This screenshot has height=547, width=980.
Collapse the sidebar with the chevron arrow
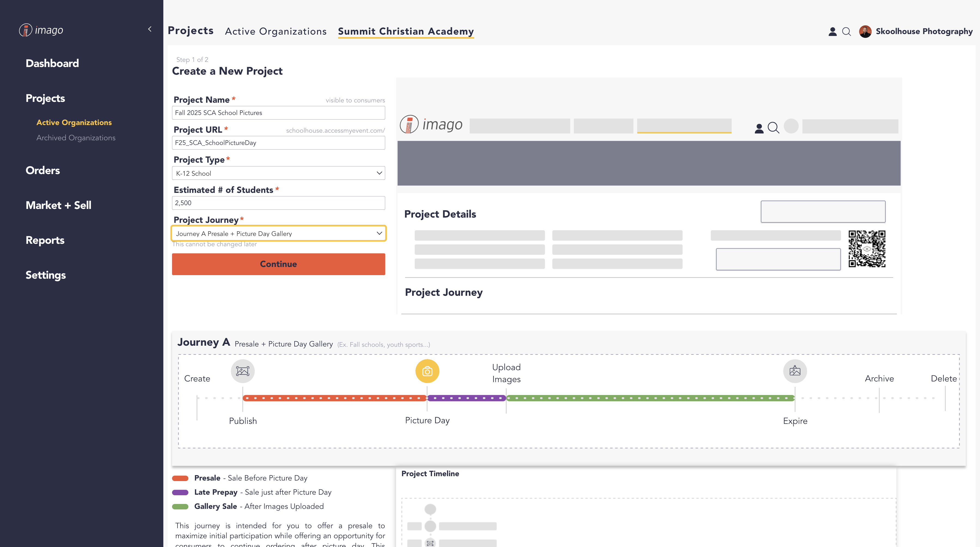150,29
